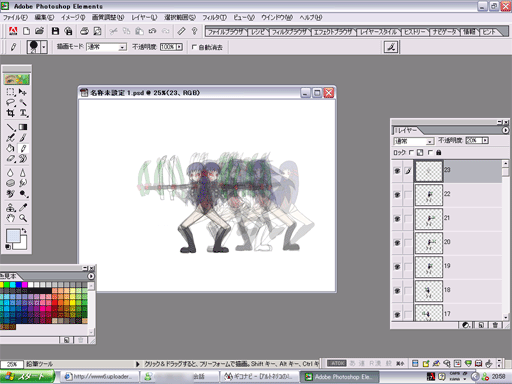
Task: Click the trash icon in Layers panel
Action: tap(495, 325)
